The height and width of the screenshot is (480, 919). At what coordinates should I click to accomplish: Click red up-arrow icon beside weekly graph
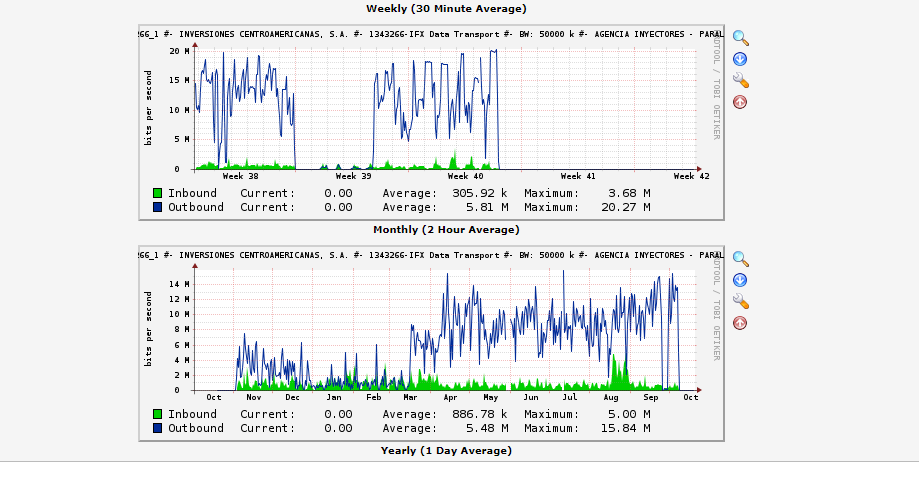(x=740, y=102)
